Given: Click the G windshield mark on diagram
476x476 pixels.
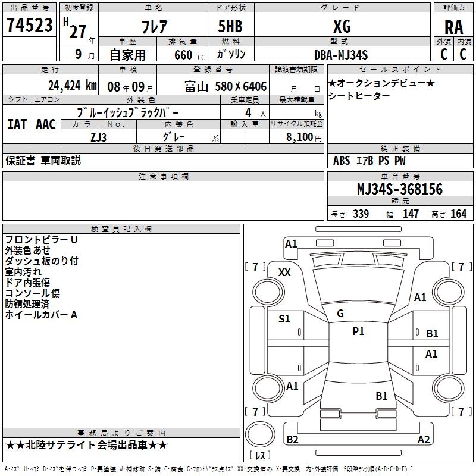Looking at the screenshot, I should tap(340, 314).
